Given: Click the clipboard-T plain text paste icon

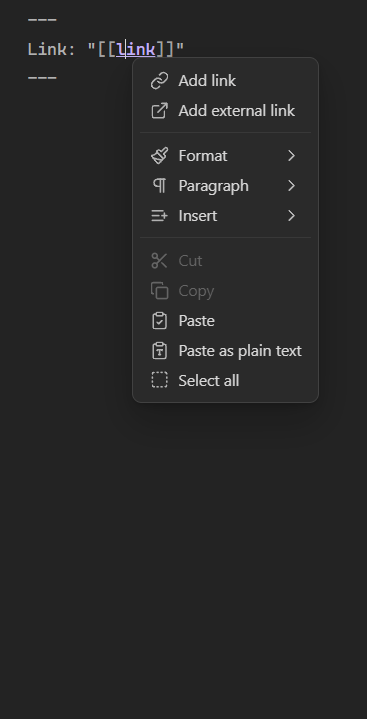Looking at the screenshot, I should [x=159, y=351].
